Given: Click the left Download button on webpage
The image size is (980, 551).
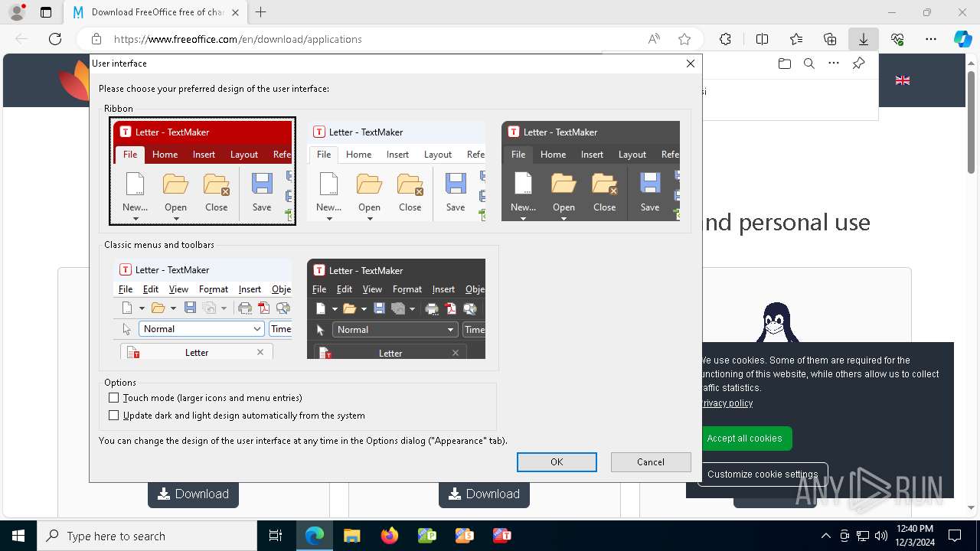Looking at the screenshot, I should 193,494.
